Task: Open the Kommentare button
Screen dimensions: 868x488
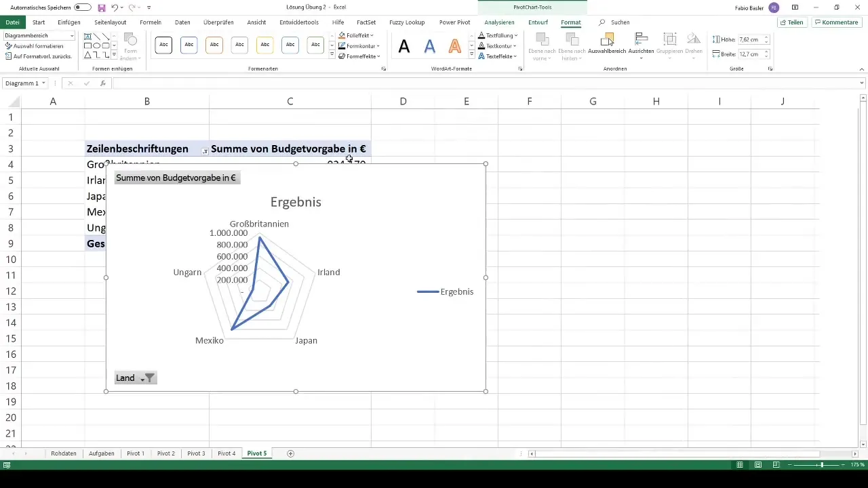Action: (837, 22)
